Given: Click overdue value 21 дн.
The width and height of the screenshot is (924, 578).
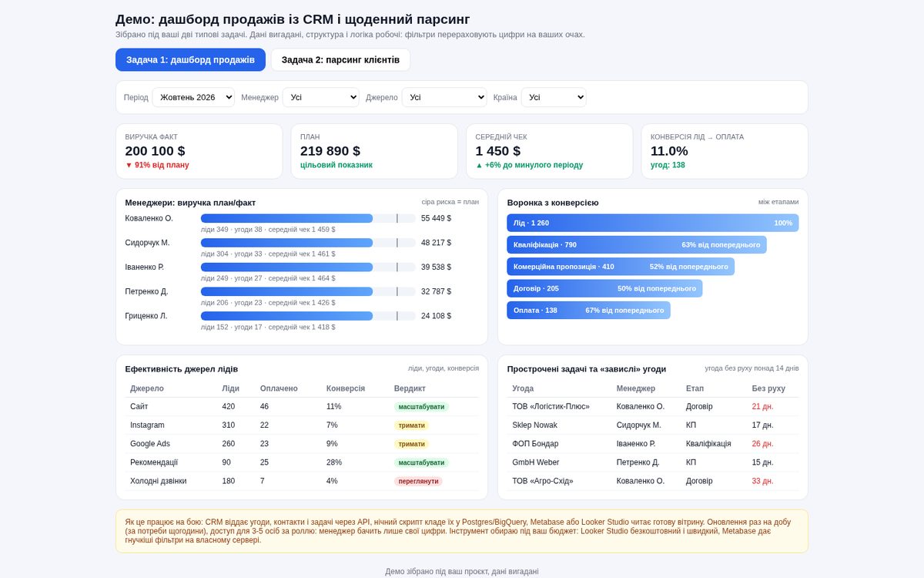Looking at the screenshot, I should pos(763,406).
